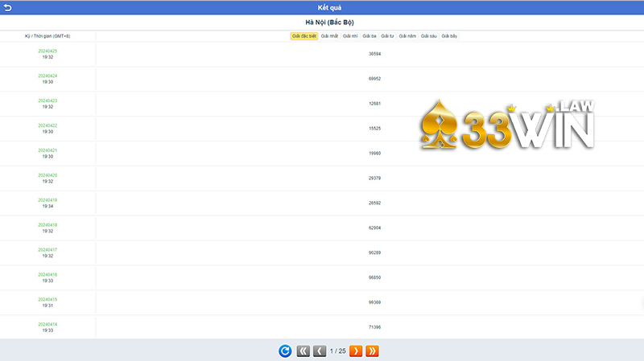The image size is (644, 361).
Task: Click draw period 20240418 link
Action: coord(47,225)
